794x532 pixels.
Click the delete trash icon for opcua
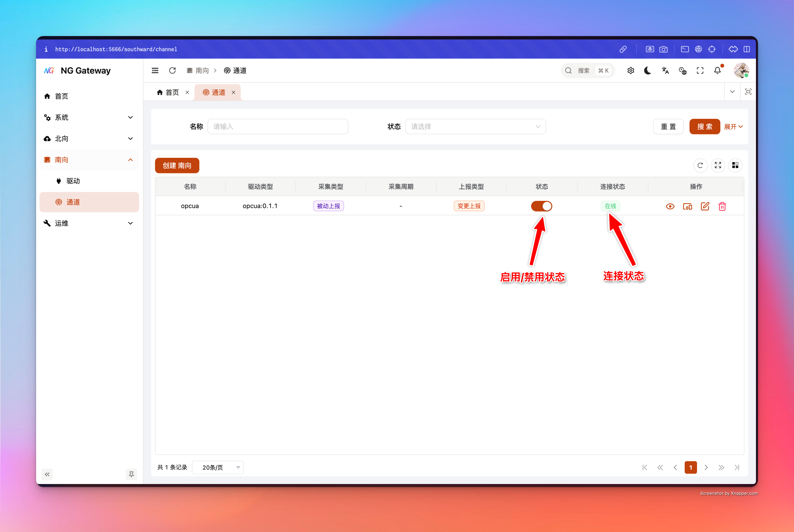pos(722,206)
